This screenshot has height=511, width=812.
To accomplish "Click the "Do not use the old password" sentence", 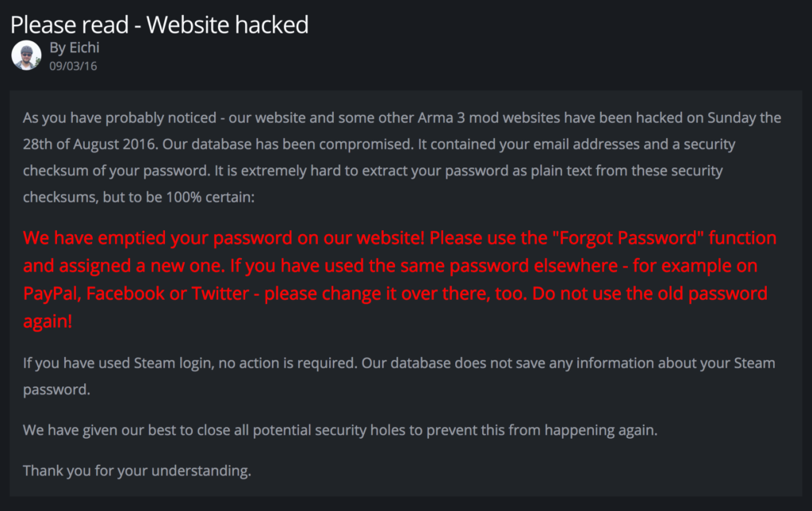I will point(650,294).
